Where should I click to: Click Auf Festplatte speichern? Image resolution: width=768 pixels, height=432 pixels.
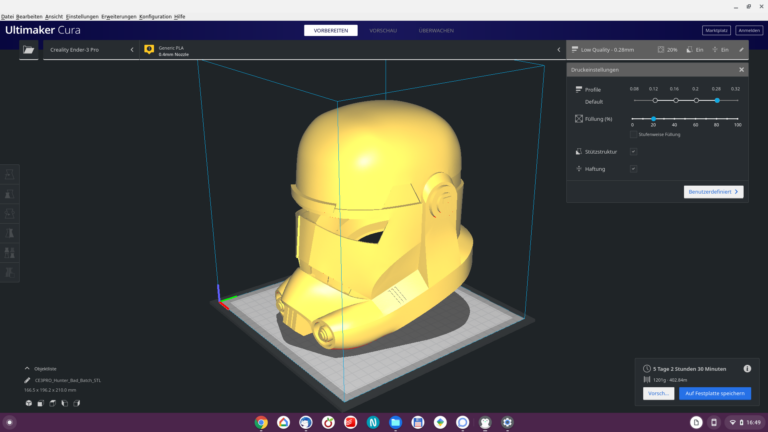tap(714, 393)
